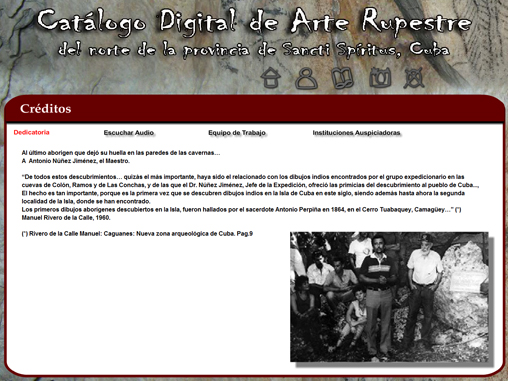Open the Escuchar Audio tab
This screenshot has height=381, width=508.
coord(129,133)
